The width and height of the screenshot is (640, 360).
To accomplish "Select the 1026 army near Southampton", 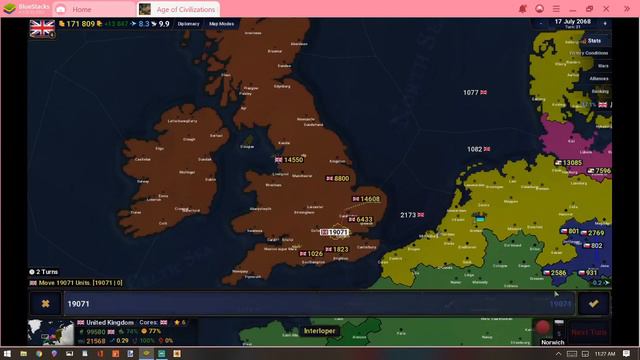I will (x=311, y=253).
